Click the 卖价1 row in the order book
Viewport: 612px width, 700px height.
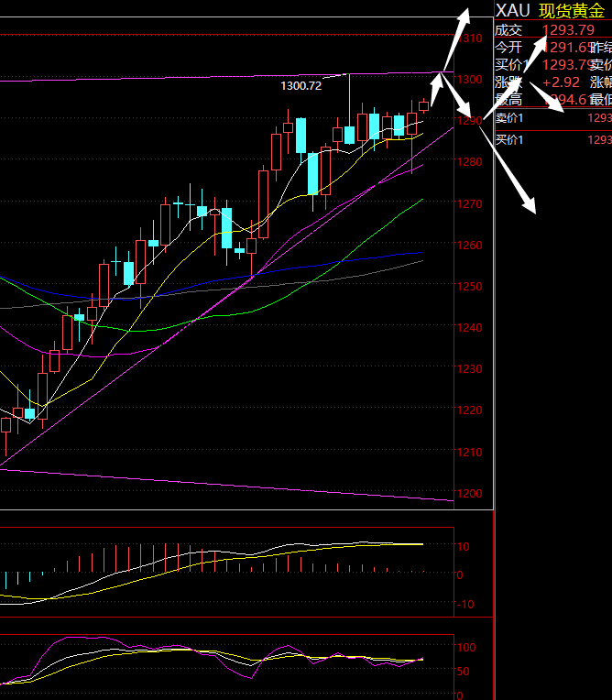553,118
